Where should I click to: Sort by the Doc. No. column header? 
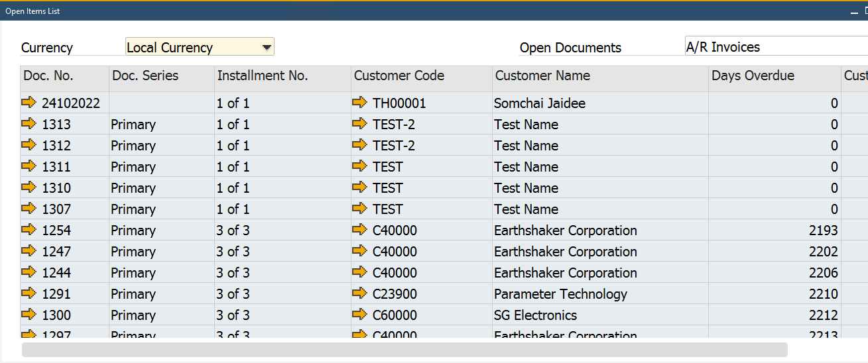point(64,76)
